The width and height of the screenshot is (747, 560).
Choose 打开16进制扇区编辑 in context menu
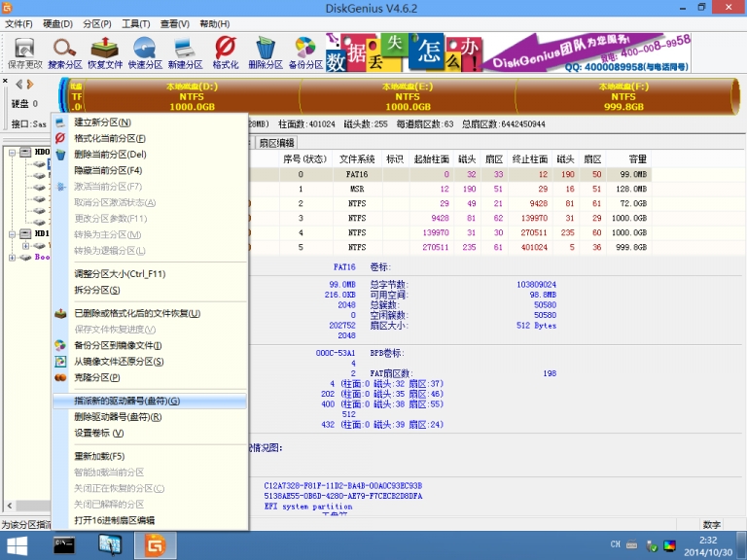150,520
